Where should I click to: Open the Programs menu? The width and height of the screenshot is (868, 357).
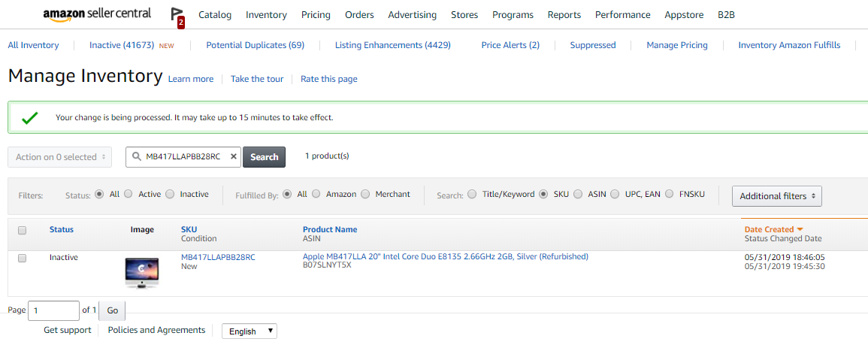click(513, 15)
